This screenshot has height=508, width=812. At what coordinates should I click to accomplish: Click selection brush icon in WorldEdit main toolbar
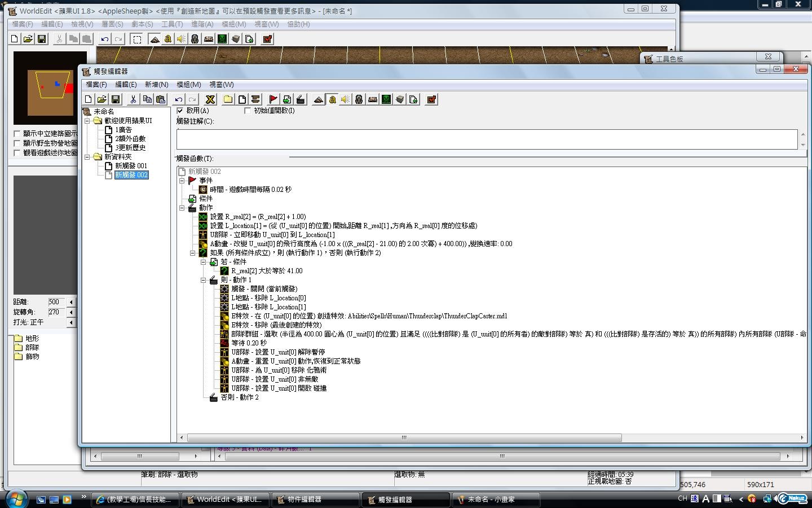pyautogui.click(x=136, y=39)
